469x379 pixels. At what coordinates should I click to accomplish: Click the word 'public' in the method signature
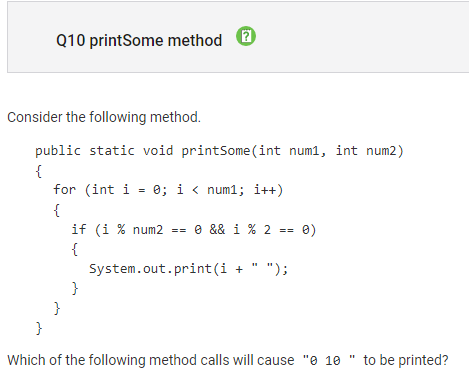[58, 151]
